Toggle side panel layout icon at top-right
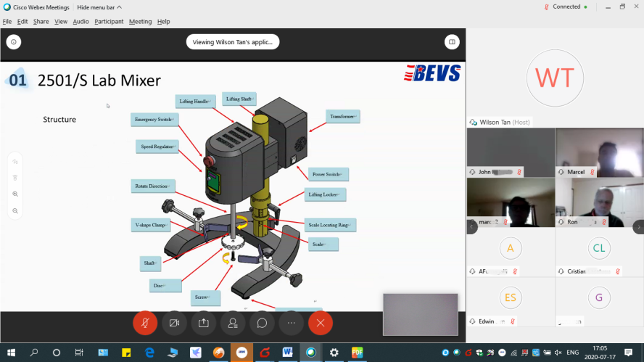Viewport: 644px width, 362px height. 452,42
